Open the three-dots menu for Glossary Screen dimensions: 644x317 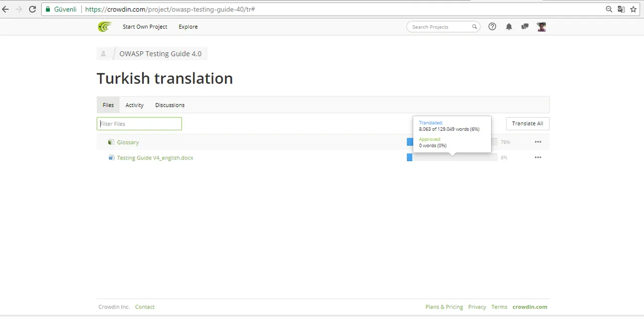(x=538, y=142)
